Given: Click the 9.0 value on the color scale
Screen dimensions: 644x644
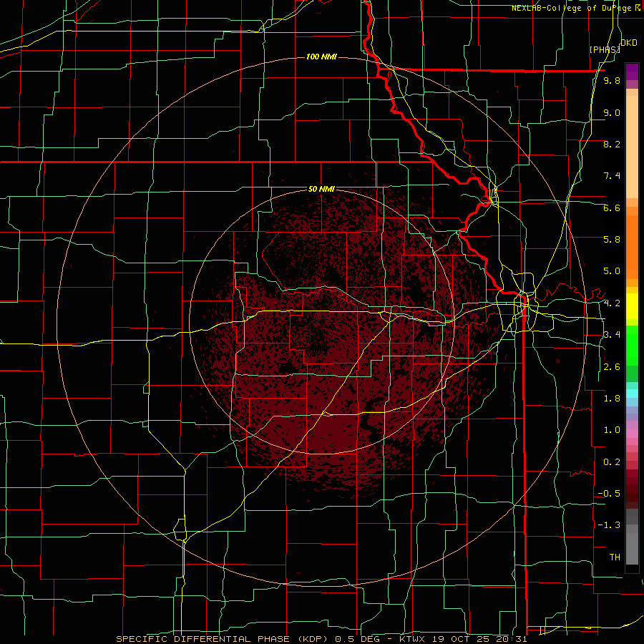Looking at the screenshot, I should tap(612, 112).
